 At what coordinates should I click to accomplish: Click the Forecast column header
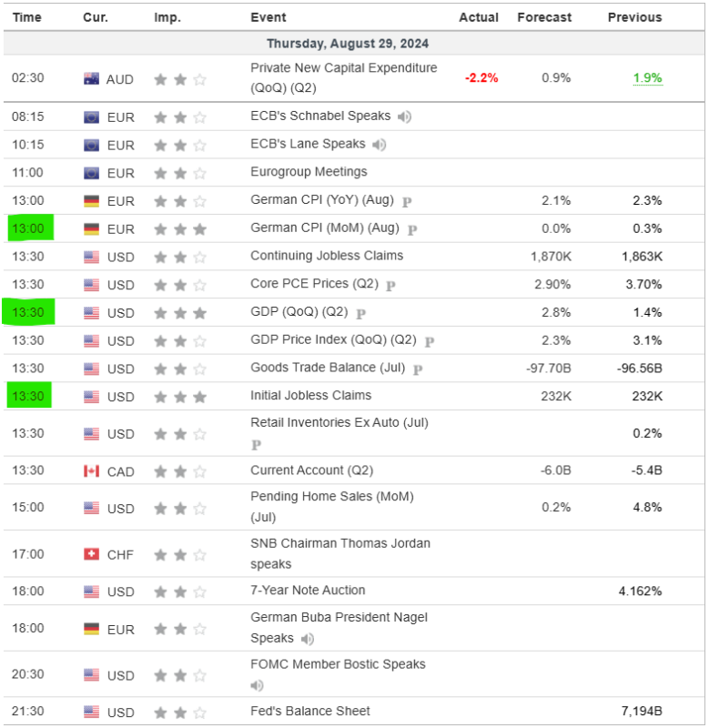(544, 17)
